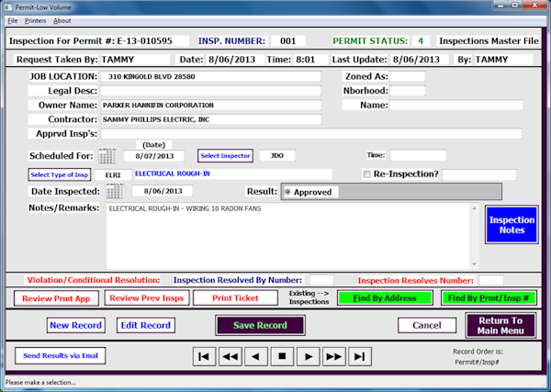Click Return To Main Menu button

[500, 325]
